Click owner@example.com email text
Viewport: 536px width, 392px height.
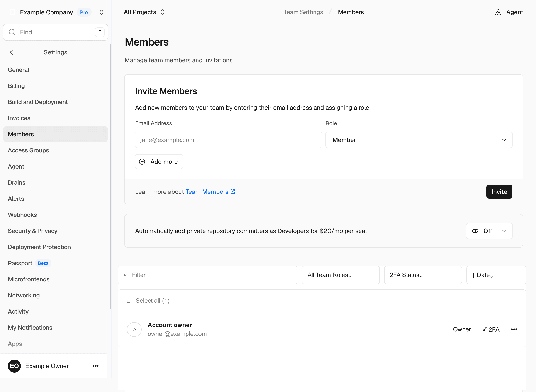[x=177, y=334]
